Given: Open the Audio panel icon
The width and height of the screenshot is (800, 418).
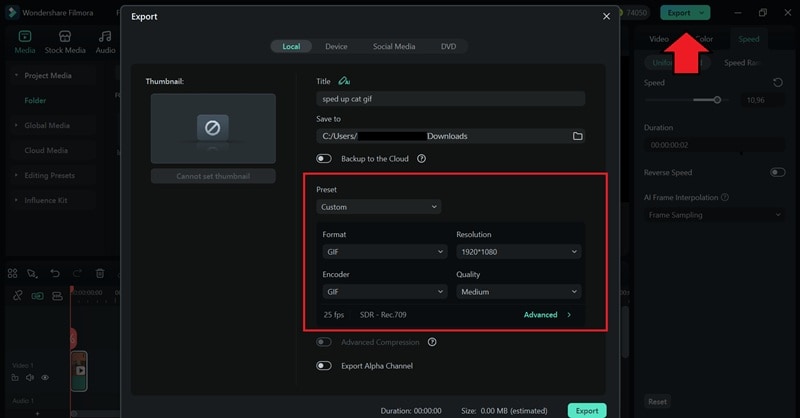Looking at the screenshot, I should tap(105, 36).
